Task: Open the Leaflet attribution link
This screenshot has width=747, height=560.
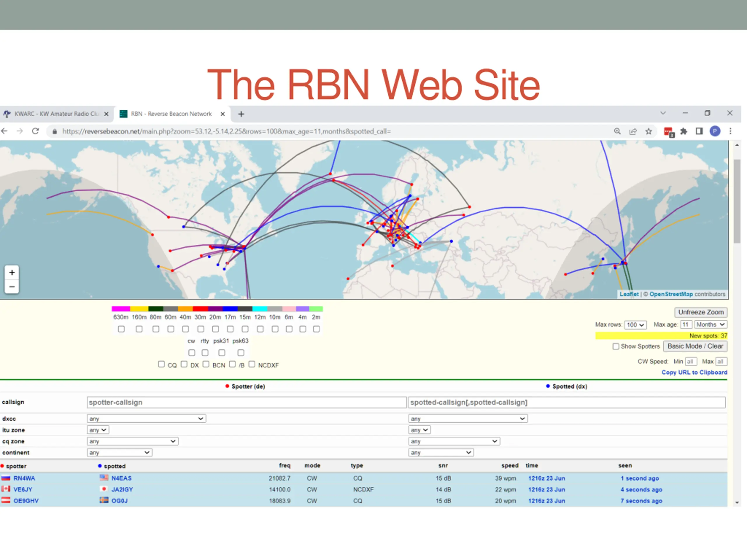Action: click(629, 294)
